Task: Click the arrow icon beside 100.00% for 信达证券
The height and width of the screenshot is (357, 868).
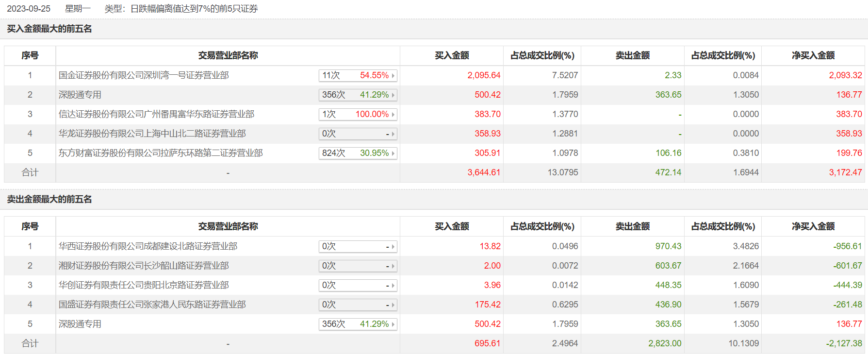Action: (x=393, y=115)
